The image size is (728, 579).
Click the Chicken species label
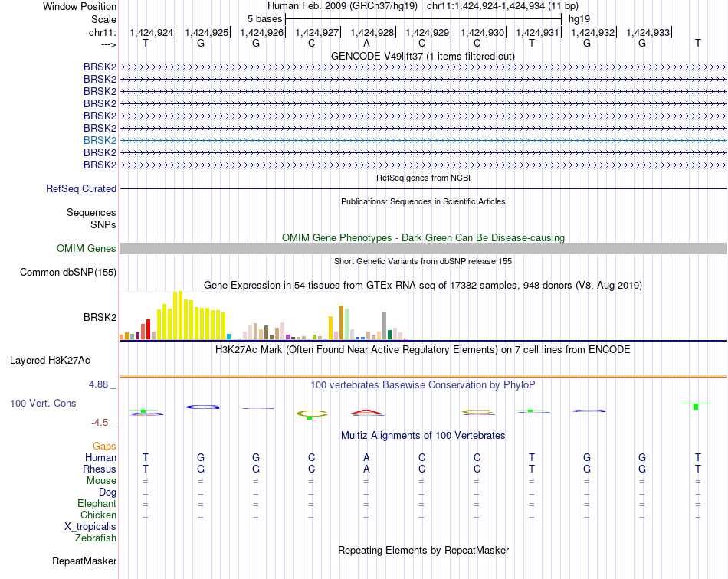point(98,515)
